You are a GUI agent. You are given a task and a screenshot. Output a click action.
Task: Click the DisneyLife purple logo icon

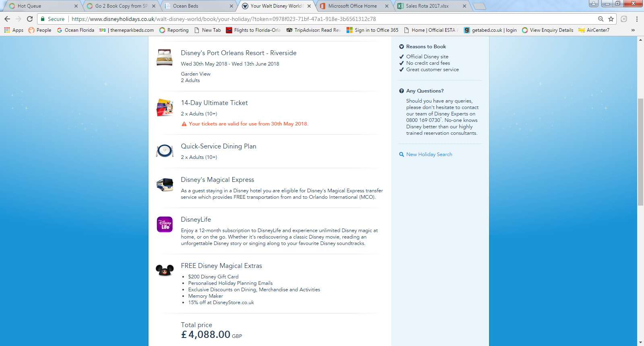coord(165,224)
